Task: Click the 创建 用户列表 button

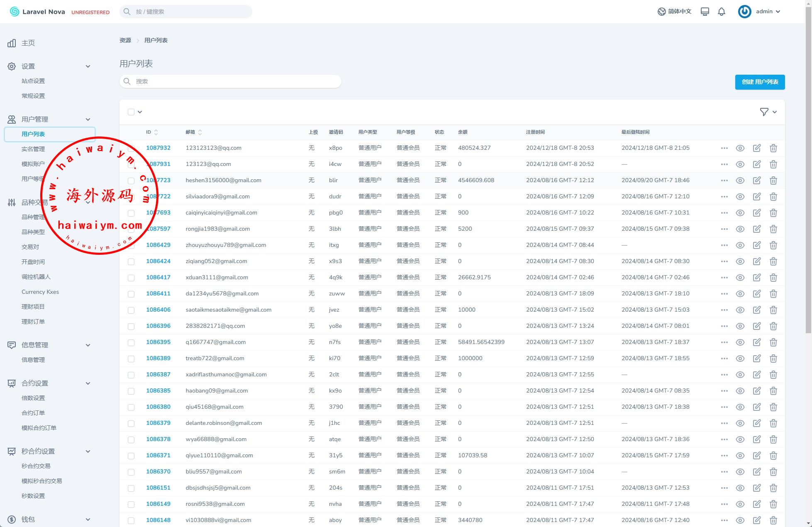Action: click(x=760, y=82)
